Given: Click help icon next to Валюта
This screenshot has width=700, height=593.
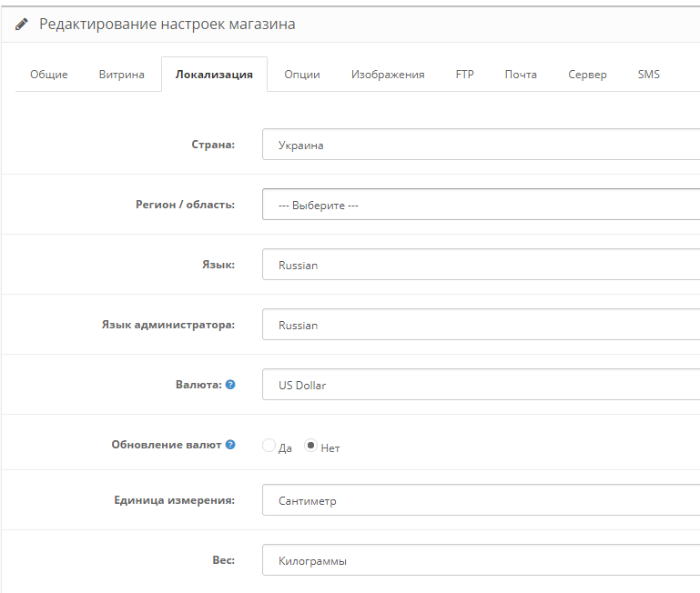Looking at the screenshot, I should pos(230,385).
